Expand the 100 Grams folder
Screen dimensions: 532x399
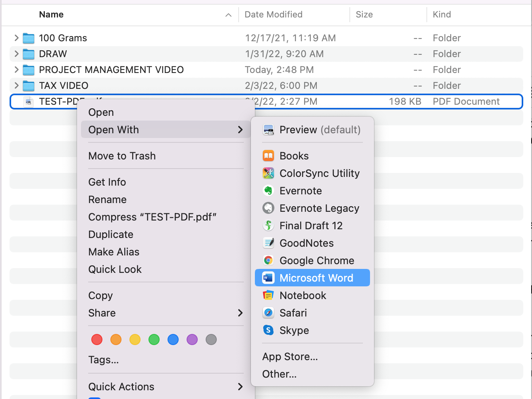tap(16, 38)
